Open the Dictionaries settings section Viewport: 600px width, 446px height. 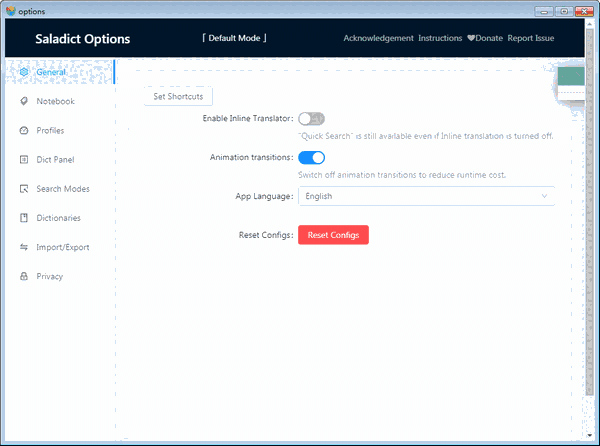(58, 218)
